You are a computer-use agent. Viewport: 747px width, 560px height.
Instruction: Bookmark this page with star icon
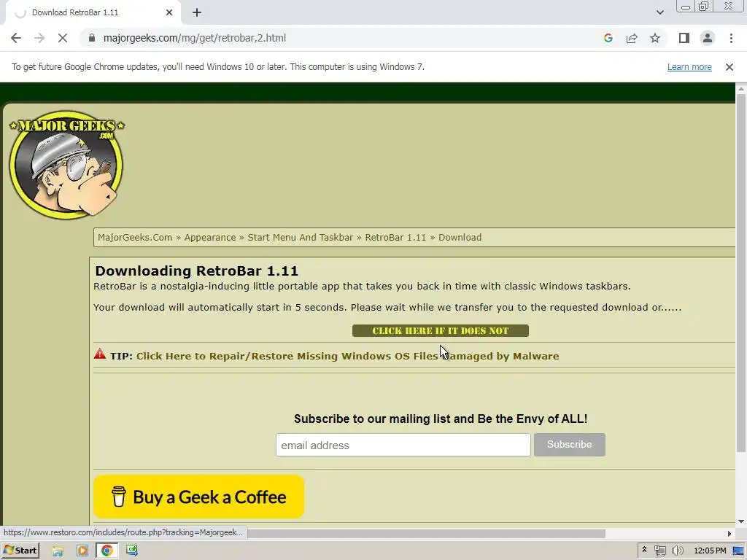[655, 38]
